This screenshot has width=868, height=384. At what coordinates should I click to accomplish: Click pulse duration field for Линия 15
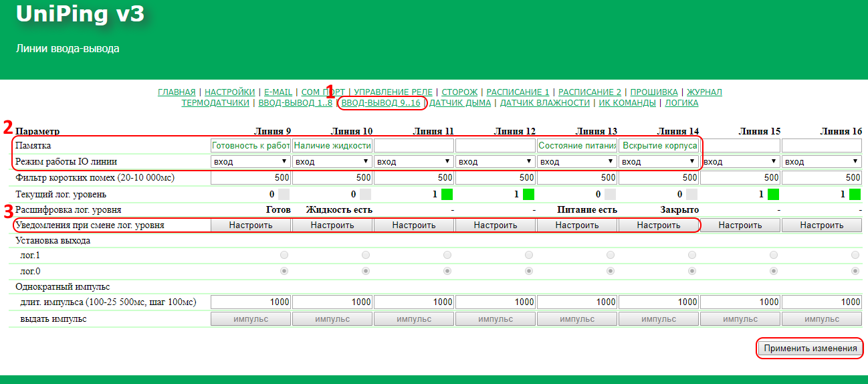coord(740,302)
